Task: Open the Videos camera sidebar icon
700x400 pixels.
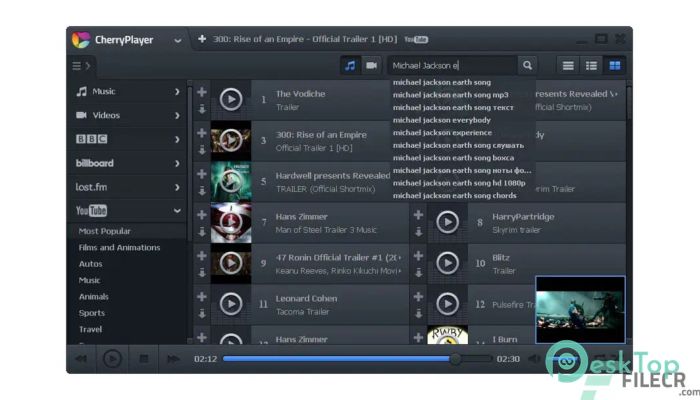Action: 81,115
